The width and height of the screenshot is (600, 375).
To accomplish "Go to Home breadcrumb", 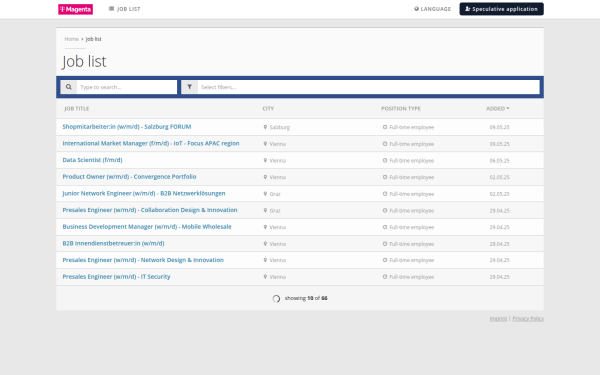I will point(72,39).
